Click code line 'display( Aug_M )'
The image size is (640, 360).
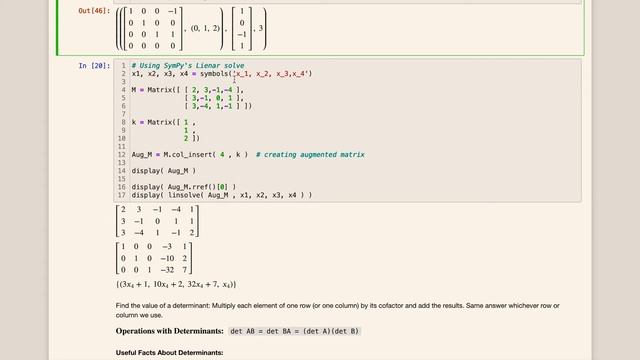(164, 171)
